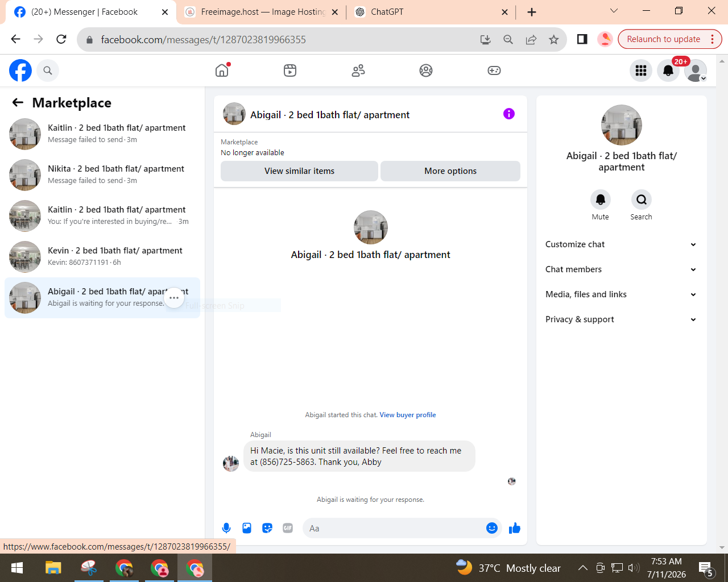Open the conversation header title Abigail
Viewport: 728px width, 582px height.
330,115
